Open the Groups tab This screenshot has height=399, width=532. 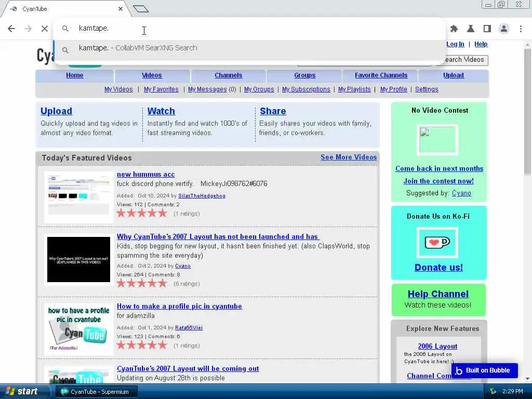pos(304,75)
